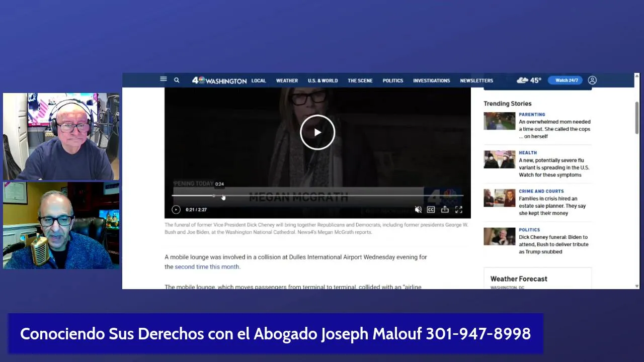Click the page scrollbar thumb
644x362 pixels.
637,117
